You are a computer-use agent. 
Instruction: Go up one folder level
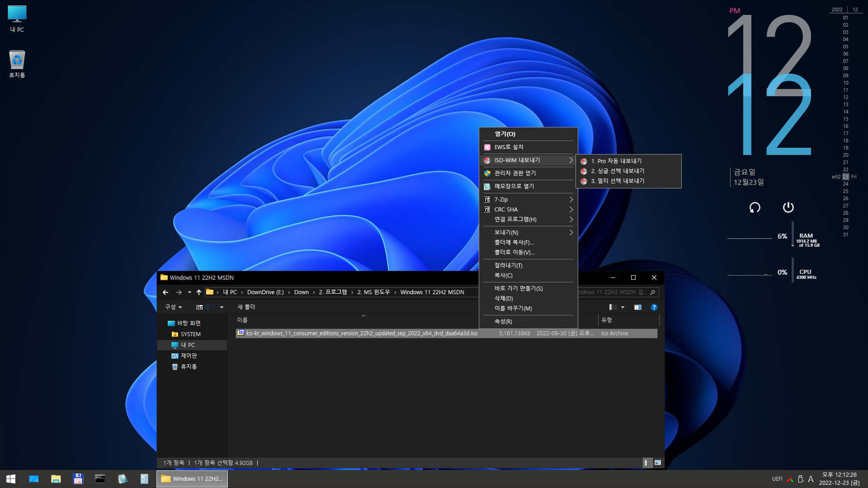click(199, 292)
